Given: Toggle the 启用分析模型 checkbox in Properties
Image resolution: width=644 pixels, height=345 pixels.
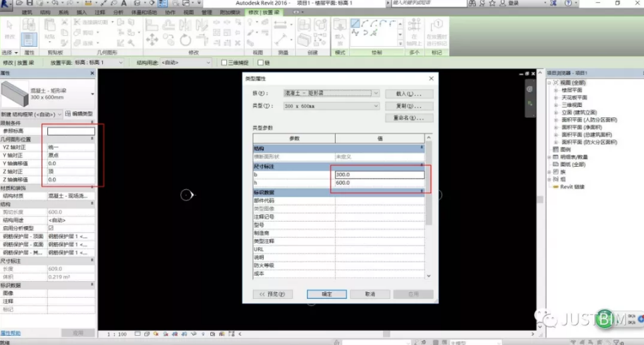Looking at the screenshot, I should click(51, 228).
